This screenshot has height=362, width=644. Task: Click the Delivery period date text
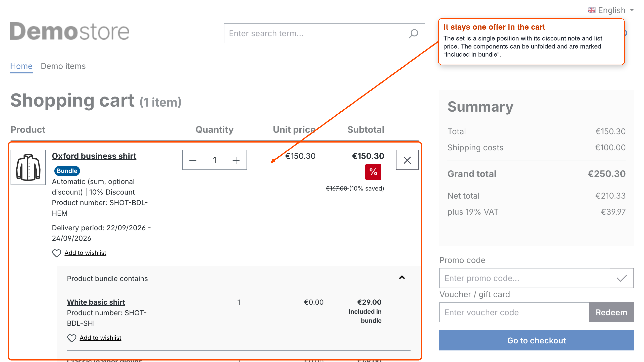tap(101, 233)
